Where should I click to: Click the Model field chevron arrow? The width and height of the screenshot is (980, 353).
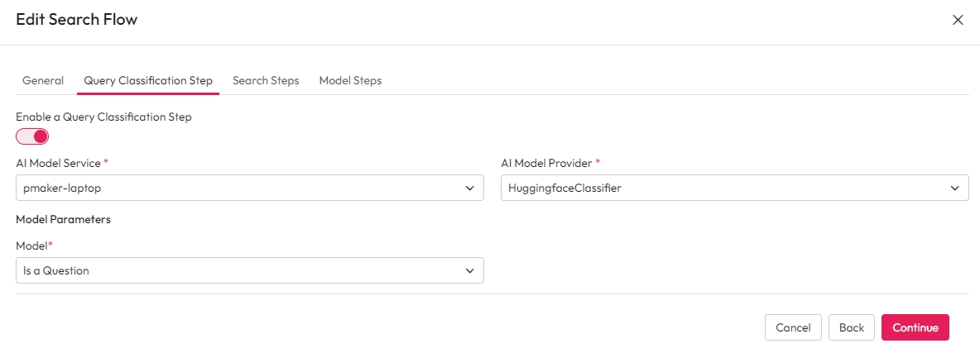click(x=470, y=270)
